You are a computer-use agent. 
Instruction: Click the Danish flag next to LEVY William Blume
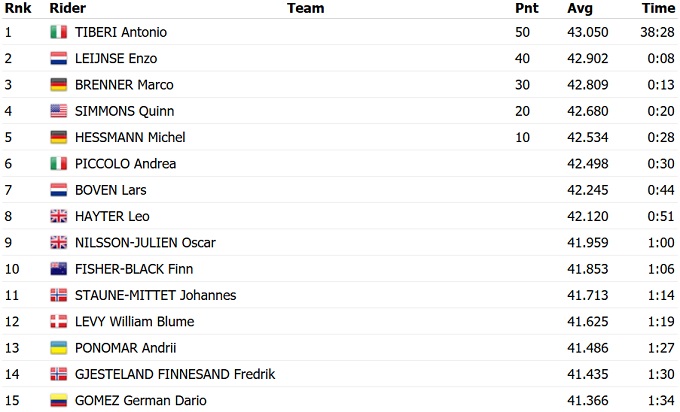[58, 321]
